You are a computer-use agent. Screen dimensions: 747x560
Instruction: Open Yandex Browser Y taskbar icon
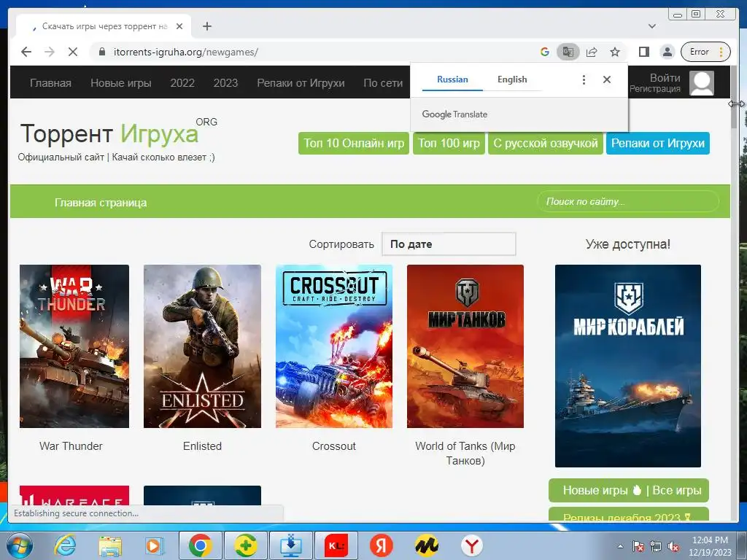pyautogui.click(x=472, y=545)
